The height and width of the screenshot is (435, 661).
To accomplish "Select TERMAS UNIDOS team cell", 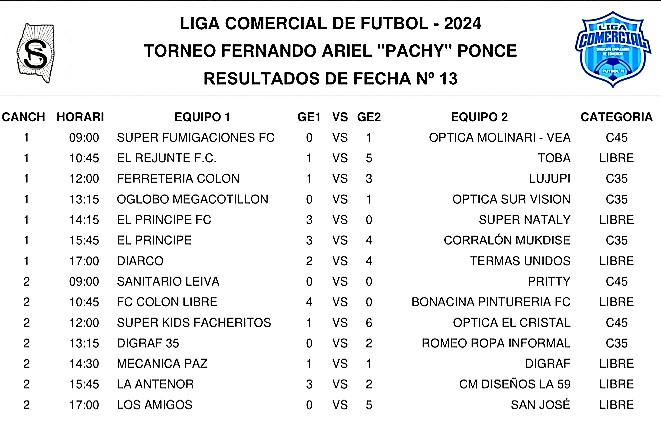I will (520, 261).
